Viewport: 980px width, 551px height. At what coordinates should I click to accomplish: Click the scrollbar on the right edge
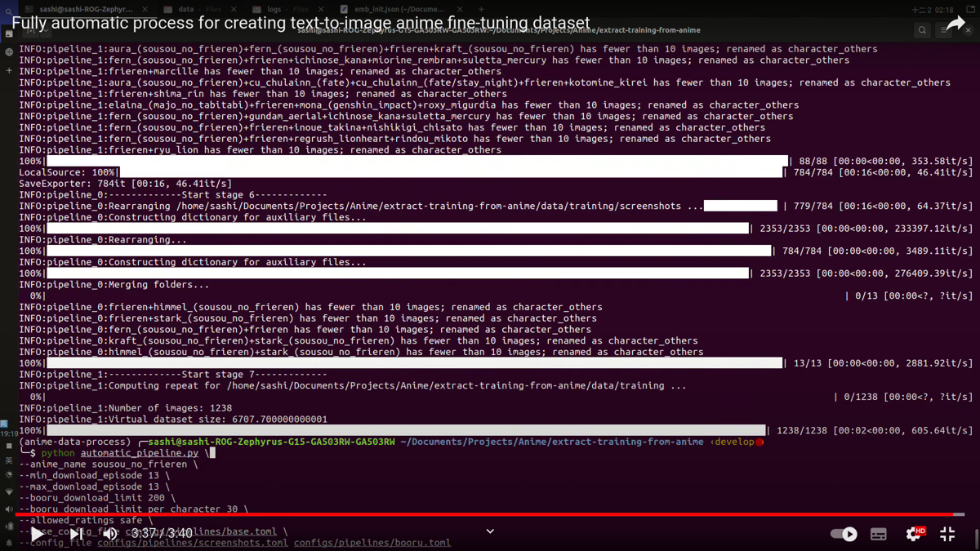point(976,535)
